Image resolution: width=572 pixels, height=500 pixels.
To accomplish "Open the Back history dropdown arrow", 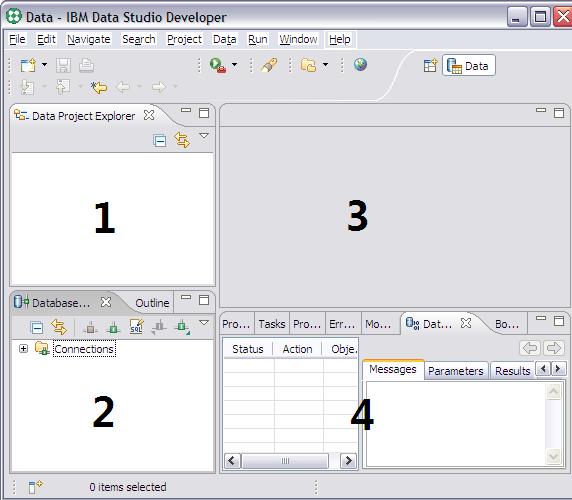I will (139, 87).
